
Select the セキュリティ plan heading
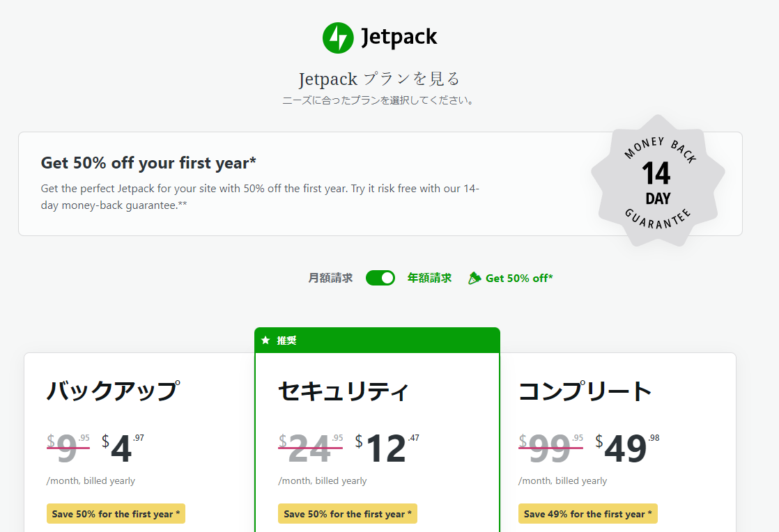tap(344, 391)
